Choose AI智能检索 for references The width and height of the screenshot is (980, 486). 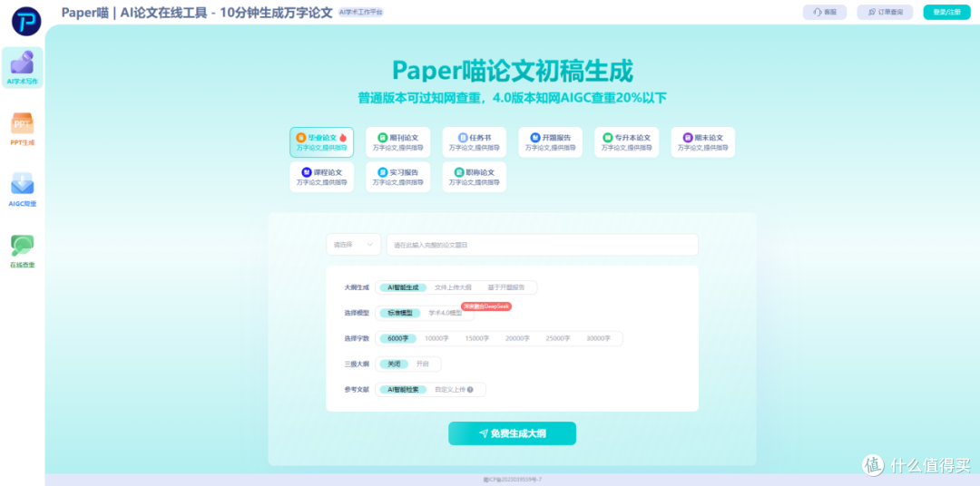pyautogui.click(x=403, y=389)
